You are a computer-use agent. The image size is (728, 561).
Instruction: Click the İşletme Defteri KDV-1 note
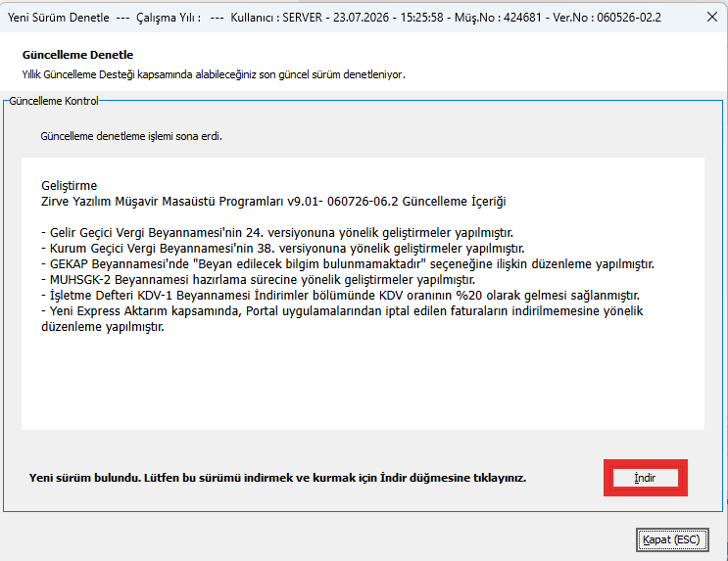340,296
